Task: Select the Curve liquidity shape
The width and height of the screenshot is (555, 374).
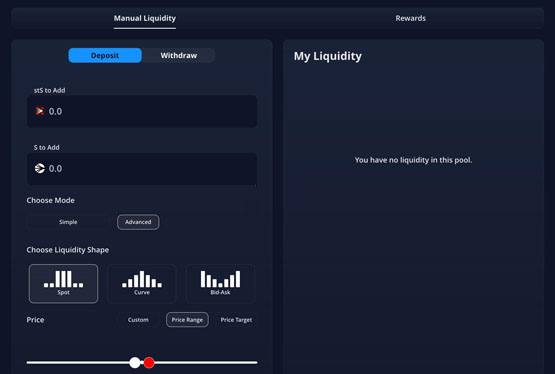Action: click(x=142, y=283)
